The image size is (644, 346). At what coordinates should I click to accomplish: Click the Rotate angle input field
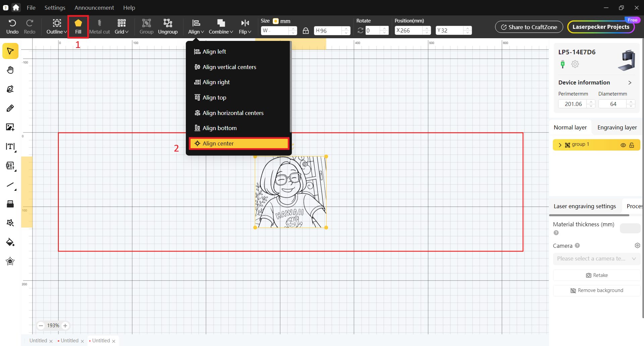[x=377, y=31]
